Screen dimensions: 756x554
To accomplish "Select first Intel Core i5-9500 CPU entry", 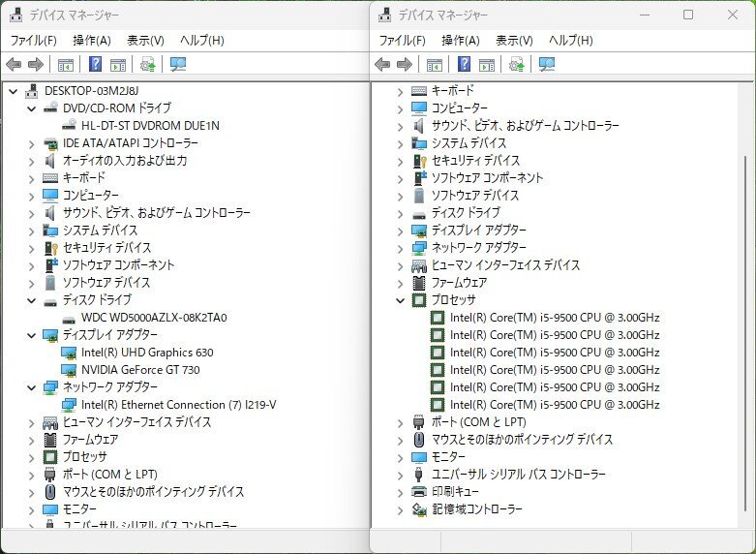I will click(555, 318).
